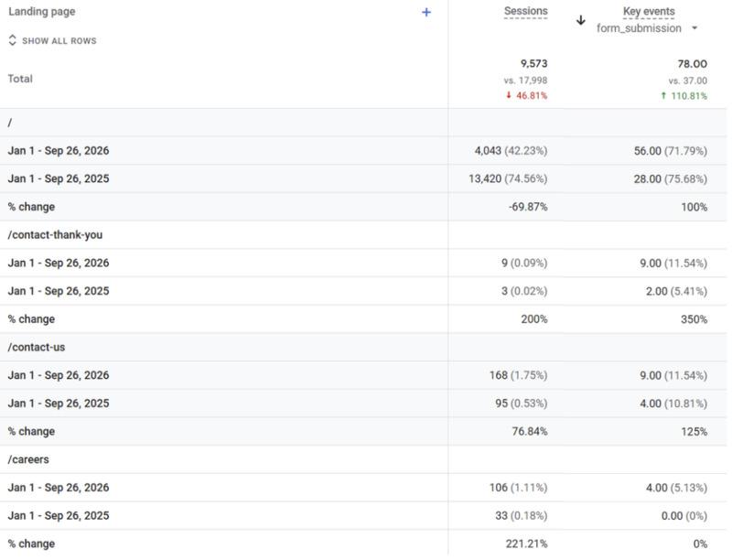Click the key events increase of 110.81%
Viewport: 732px width, 560px height.
click(x=684, y=96)
